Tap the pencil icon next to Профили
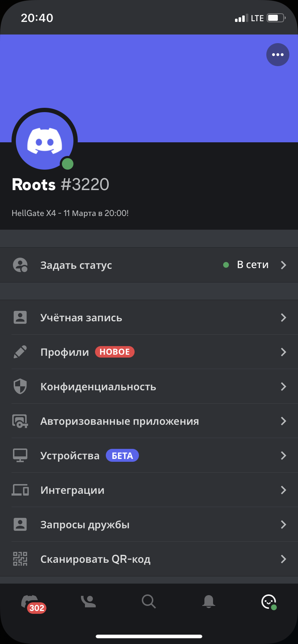This screenshot has height=644, width=298. 20,352
